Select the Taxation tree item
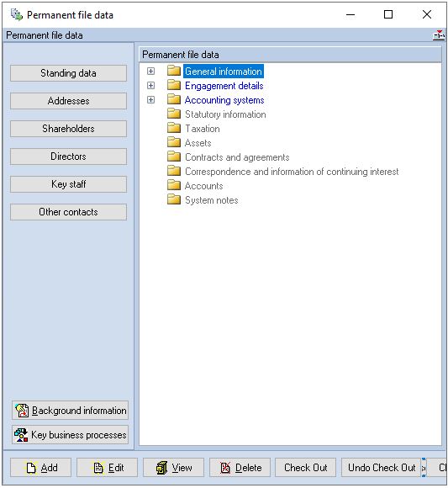This screenshot has height=488, width=448. 203,129
